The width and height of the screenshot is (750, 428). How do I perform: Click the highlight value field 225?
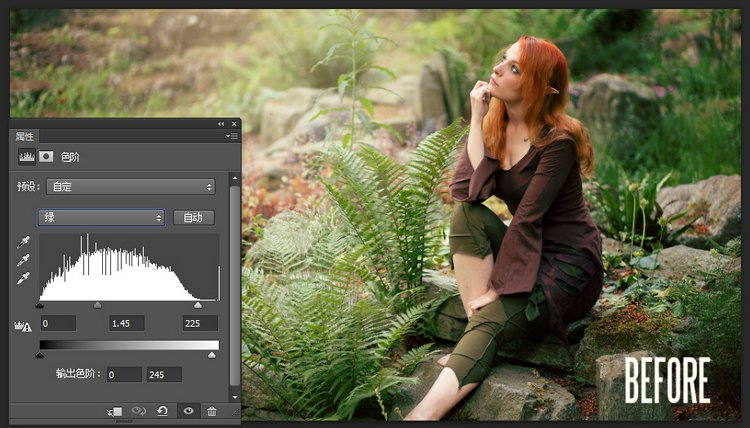click(x=200, y=323)
